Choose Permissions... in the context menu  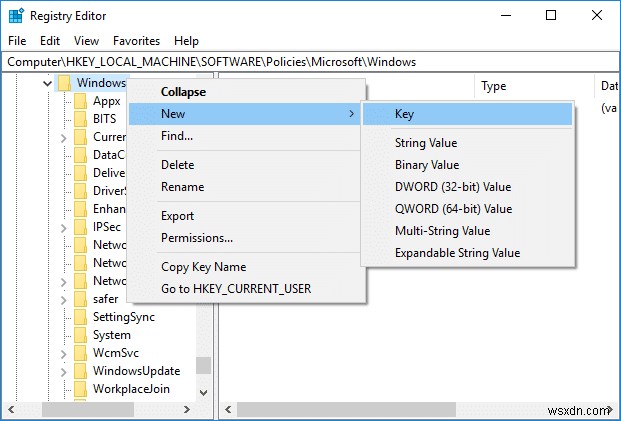[246, 238]
